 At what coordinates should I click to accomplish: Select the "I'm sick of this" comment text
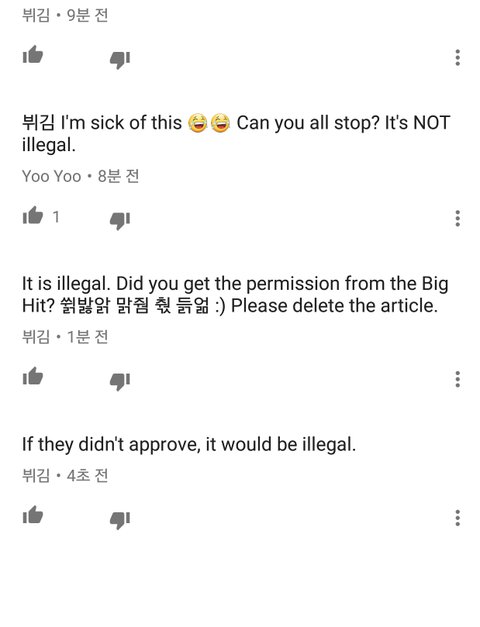coord(236,134)
